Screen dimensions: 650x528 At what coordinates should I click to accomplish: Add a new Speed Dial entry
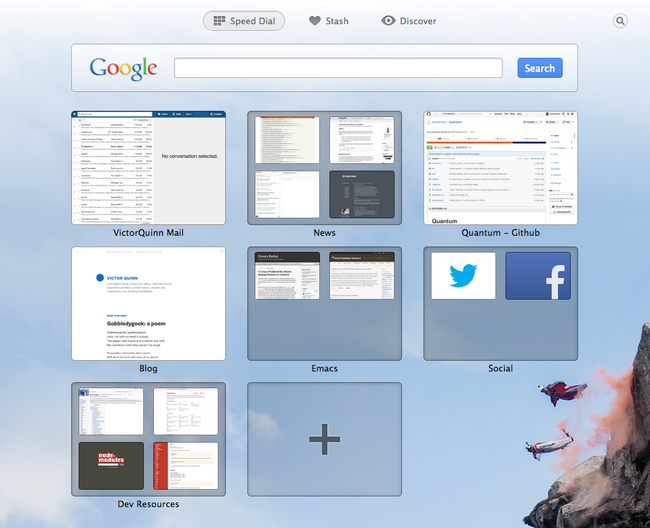tap(324, 439)
